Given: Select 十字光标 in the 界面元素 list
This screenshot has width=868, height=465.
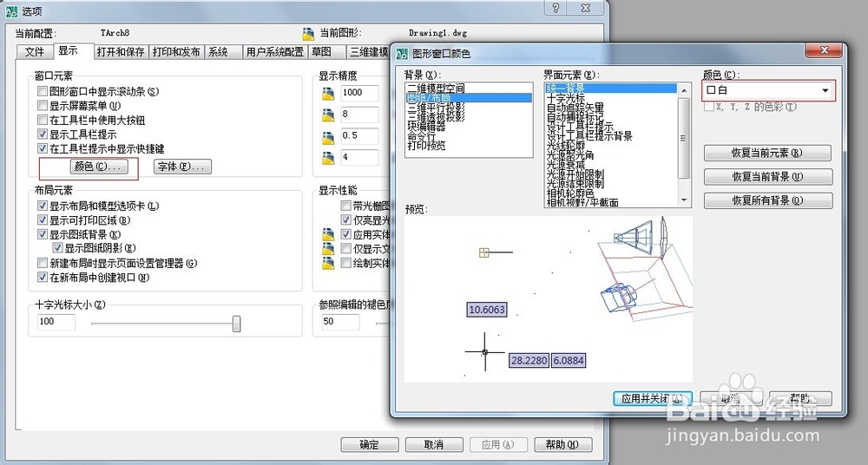Looking at the screenshot, I should tap(565, 98).
